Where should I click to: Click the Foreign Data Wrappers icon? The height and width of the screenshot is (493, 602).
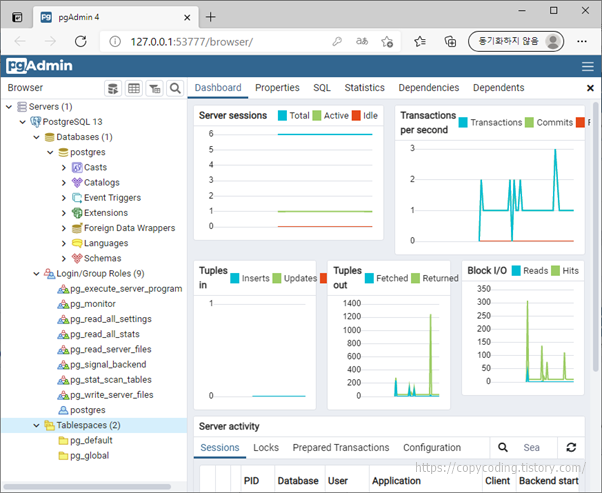click(x=77, y=228)
